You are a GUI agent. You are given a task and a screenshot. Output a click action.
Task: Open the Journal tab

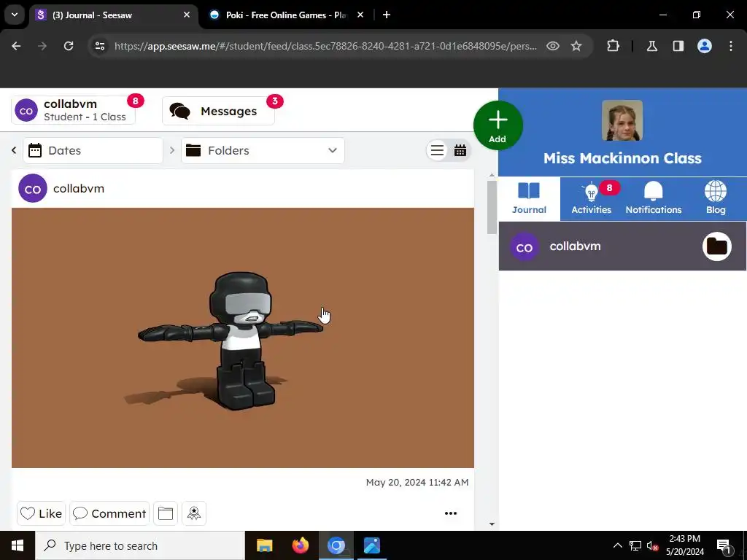530,199
